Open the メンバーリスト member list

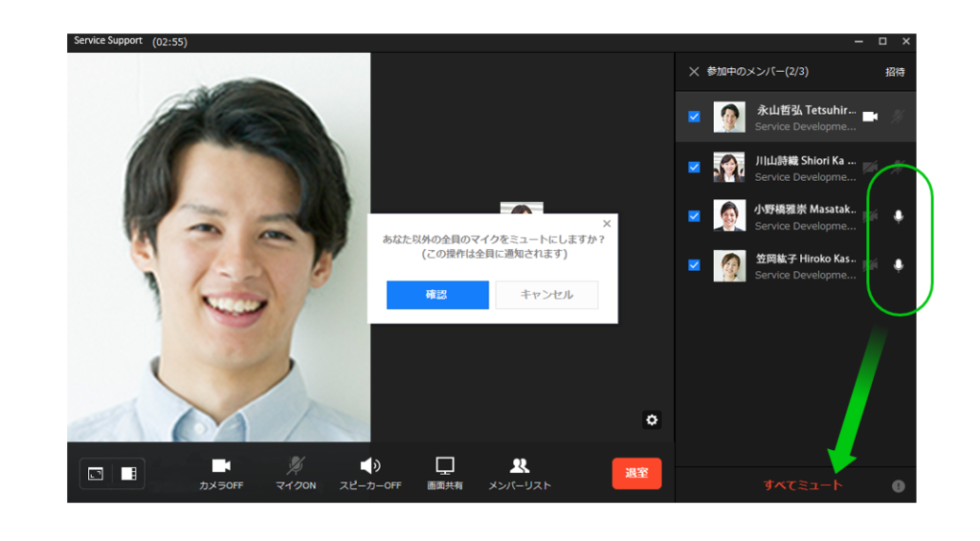(520, 466)
